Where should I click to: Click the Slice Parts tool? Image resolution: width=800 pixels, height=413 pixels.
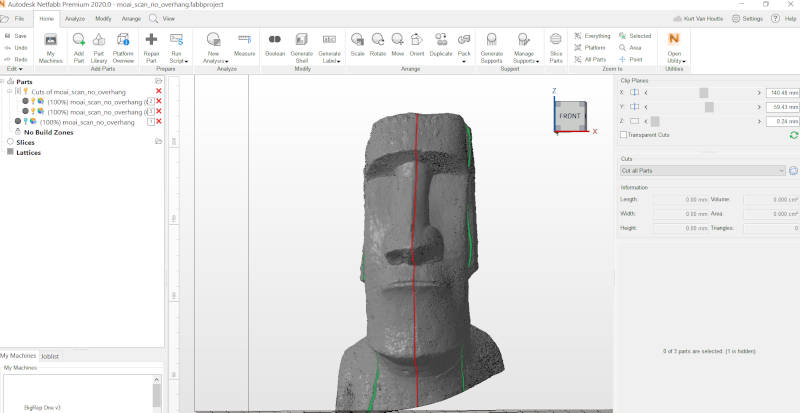(x=556, y=47)
